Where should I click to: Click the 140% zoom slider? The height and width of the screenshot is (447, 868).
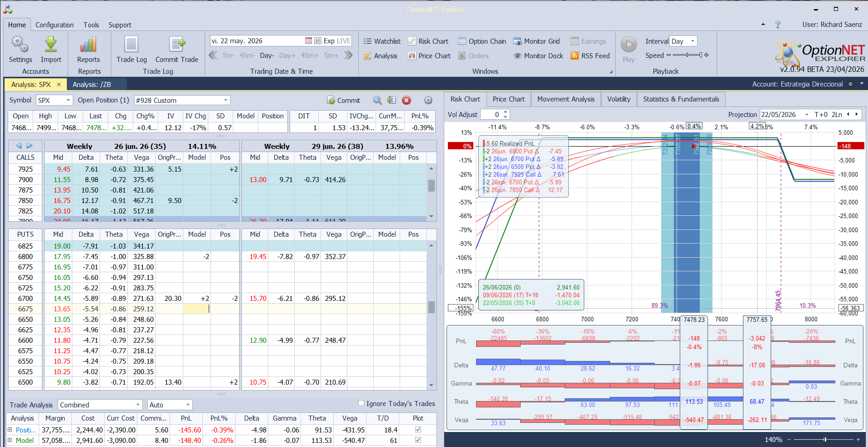[x=824, y=440]
